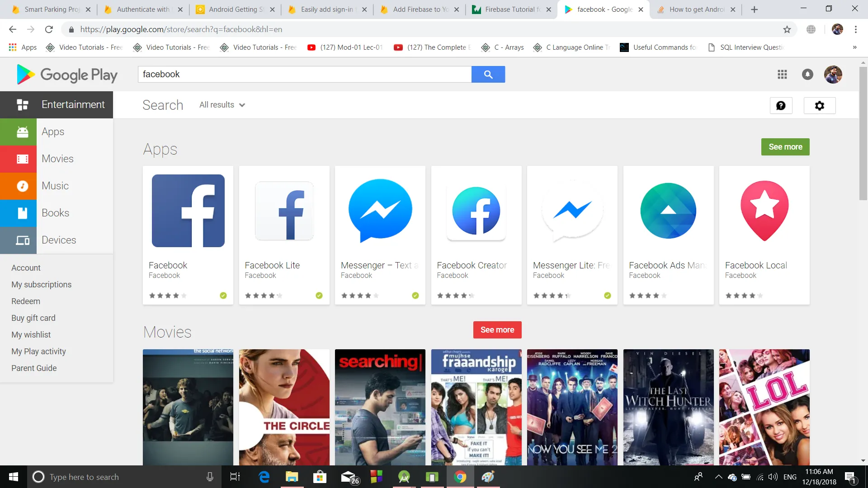Switch to the Firebase Tutorial browser tab

[x=511, y=9]
